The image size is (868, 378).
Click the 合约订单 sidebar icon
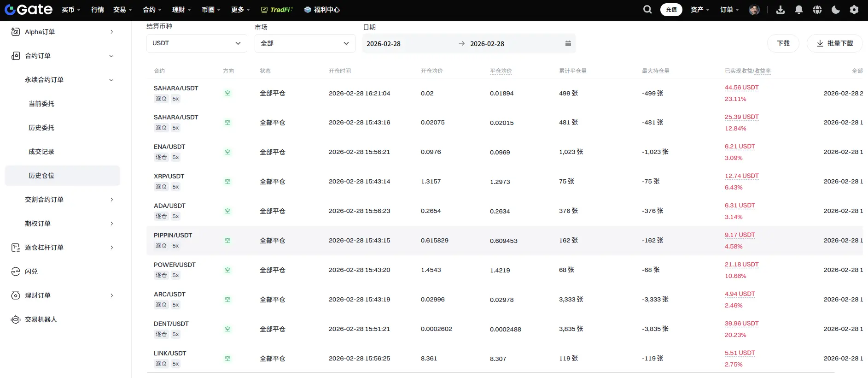click(16, 56)
